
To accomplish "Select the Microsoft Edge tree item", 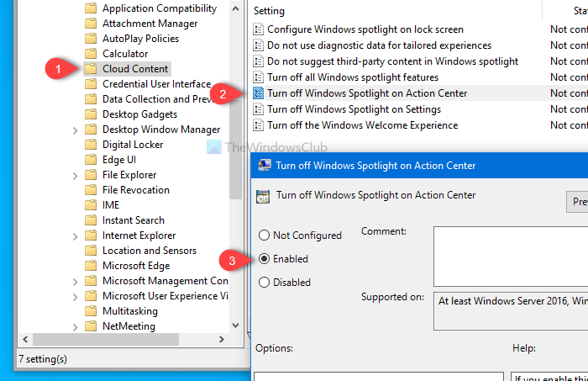I will point(135,266).
